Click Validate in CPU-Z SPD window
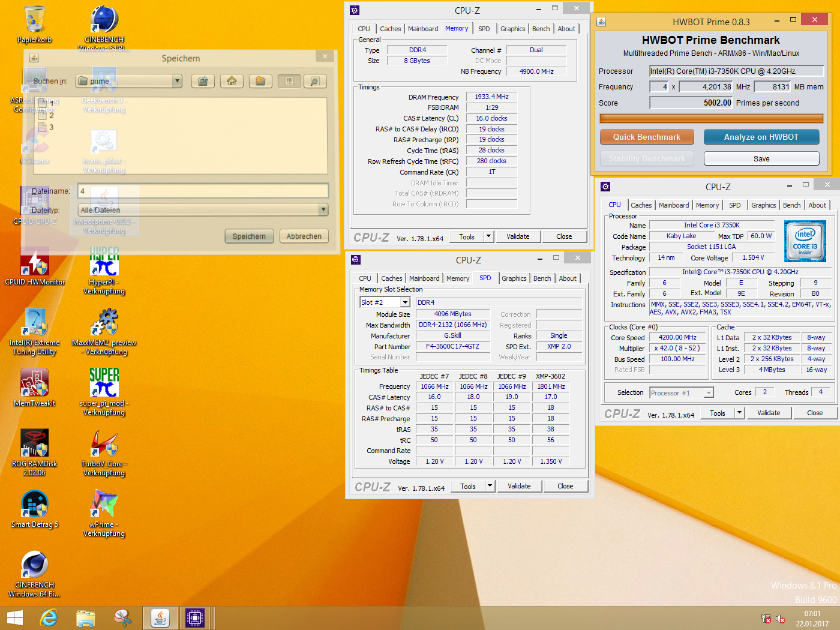The image size is (840, 630). tap(519, 486)
